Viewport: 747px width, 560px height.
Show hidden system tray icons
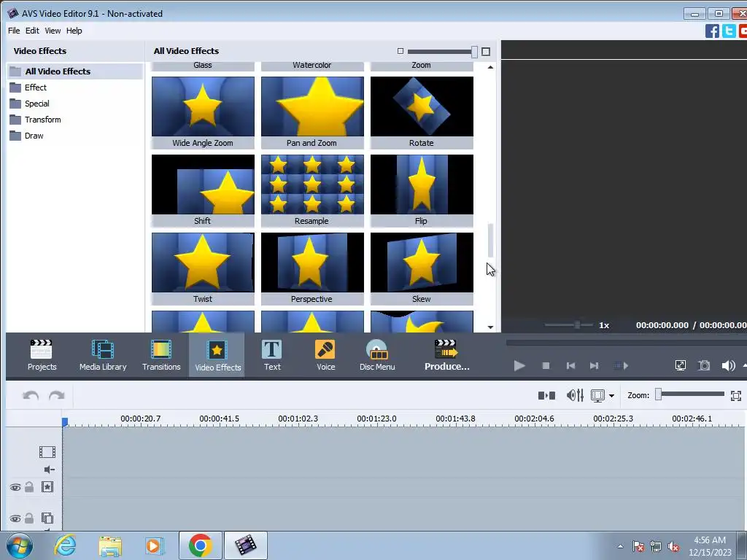620,546
